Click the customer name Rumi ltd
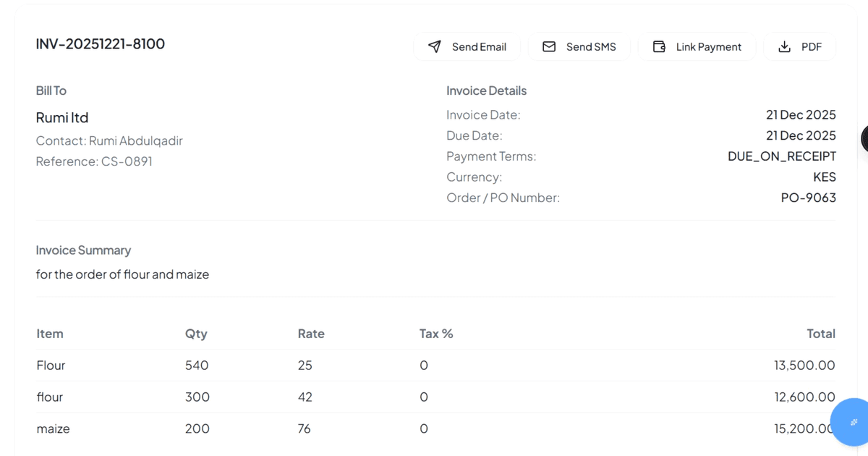The height and width of the screenshot is (456, 868). tap(62, 117)
